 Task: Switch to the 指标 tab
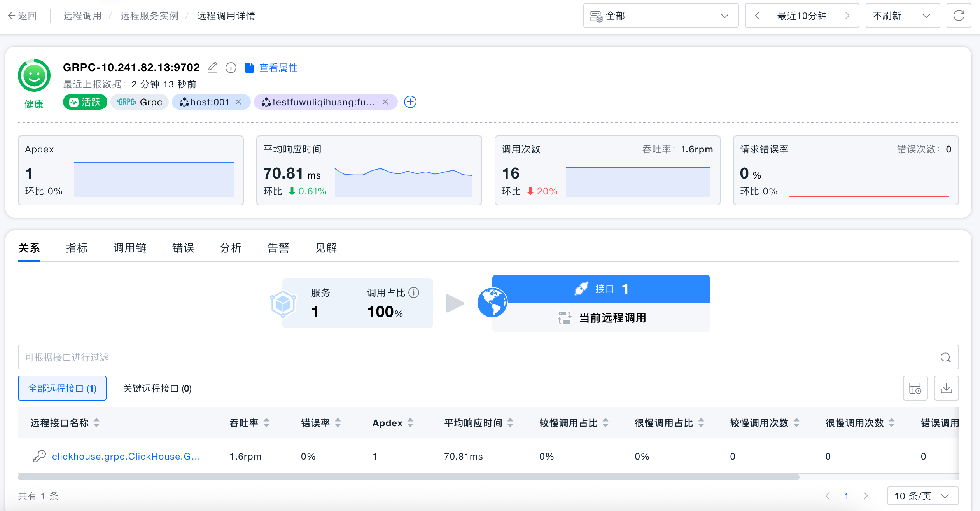coord(77,248)
